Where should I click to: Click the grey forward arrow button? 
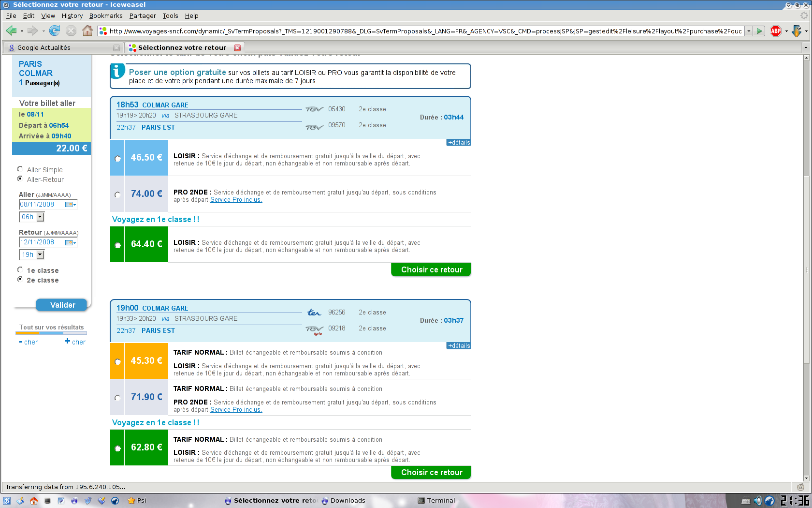(x=32, y=31)
